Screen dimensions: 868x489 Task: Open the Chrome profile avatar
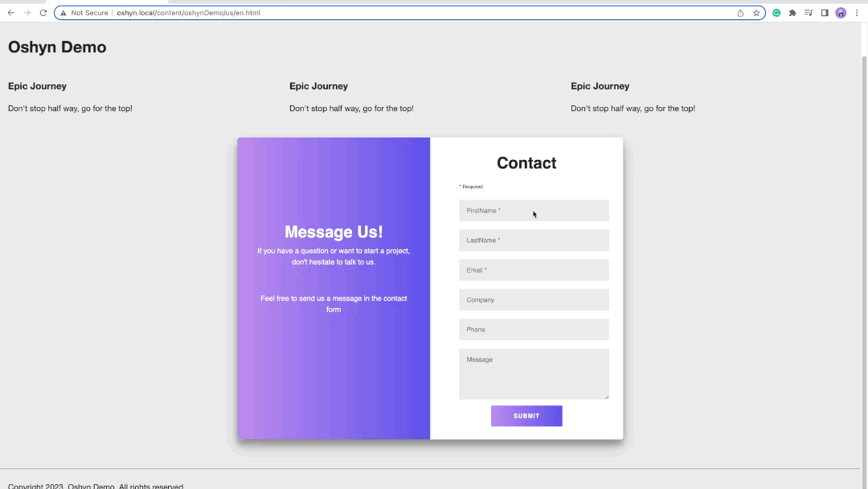pyautogui.click(x=841, y=13)
